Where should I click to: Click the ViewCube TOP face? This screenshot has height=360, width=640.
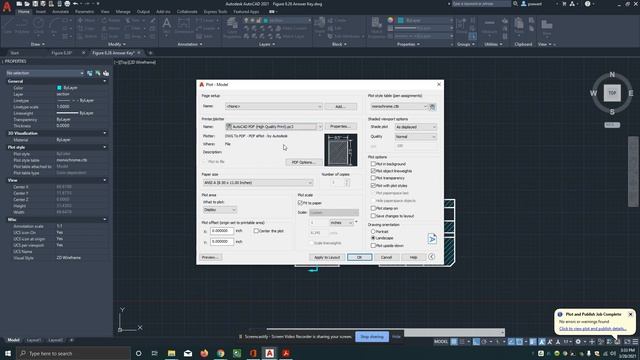point(612,93)
